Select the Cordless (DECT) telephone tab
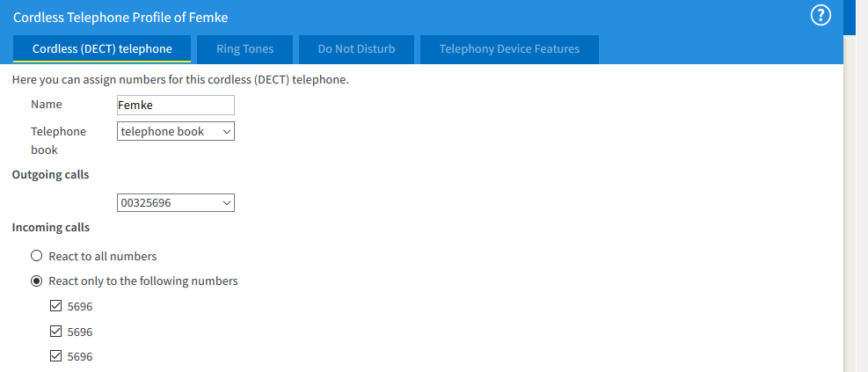 click(102, 49)
